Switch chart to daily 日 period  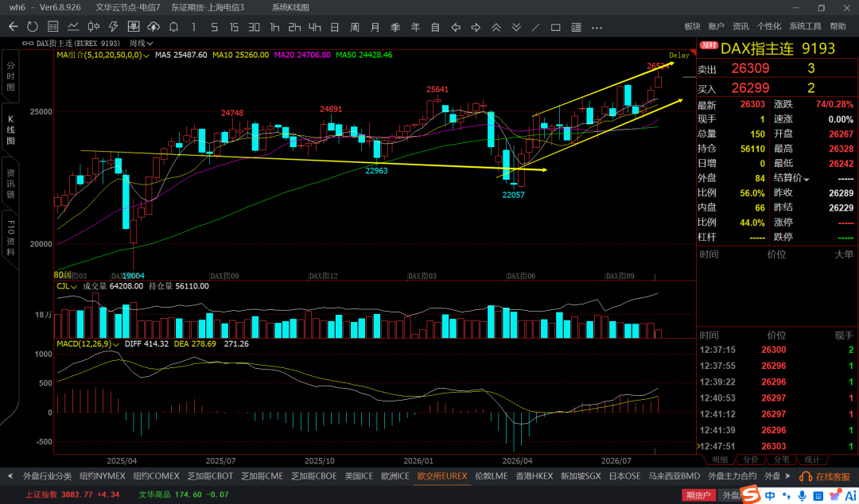(334, 27)
